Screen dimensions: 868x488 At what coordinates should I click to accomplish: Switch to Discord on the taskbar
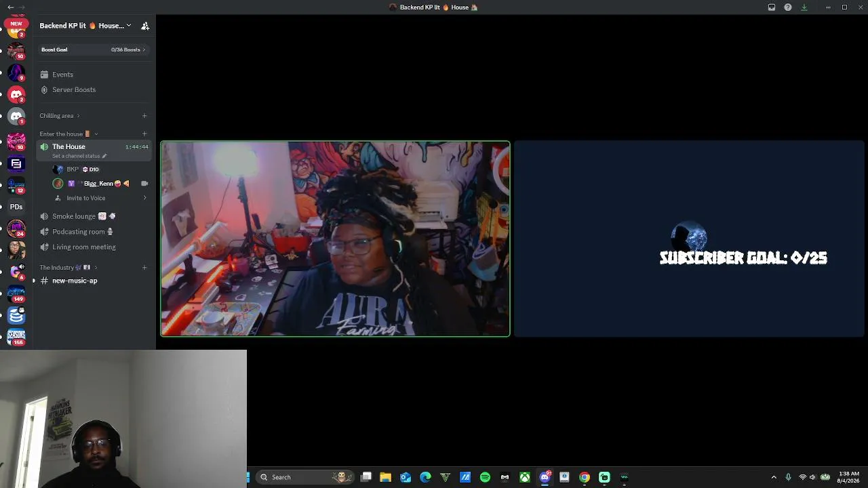545,477
